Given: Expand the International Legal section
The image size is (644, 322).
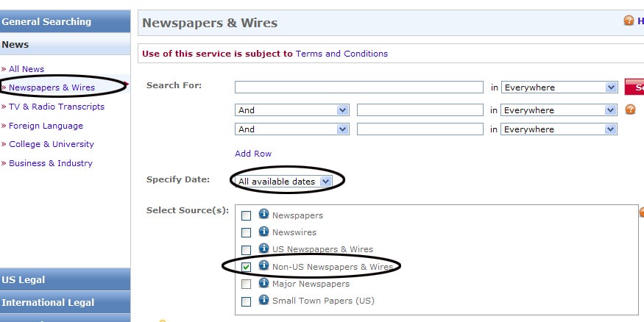Looking at the screenshot, I should [65, 302].
